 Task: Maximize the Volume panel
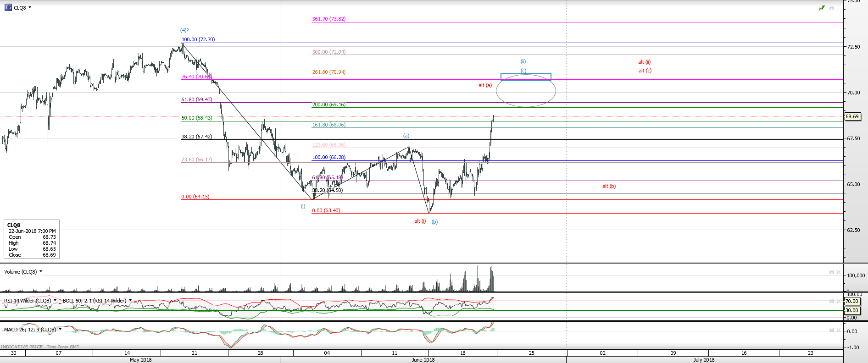coord(831,272)
